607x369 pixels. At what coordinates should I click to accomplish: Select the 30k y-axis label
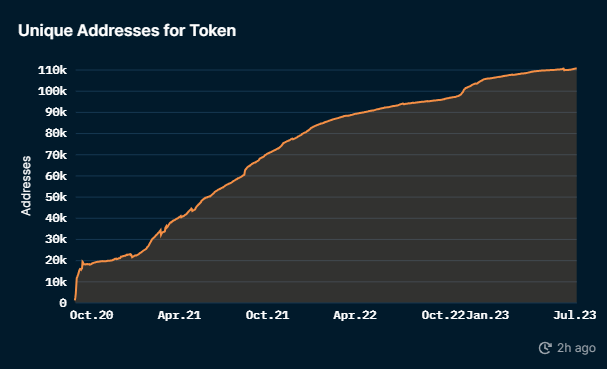click(56, 239)
